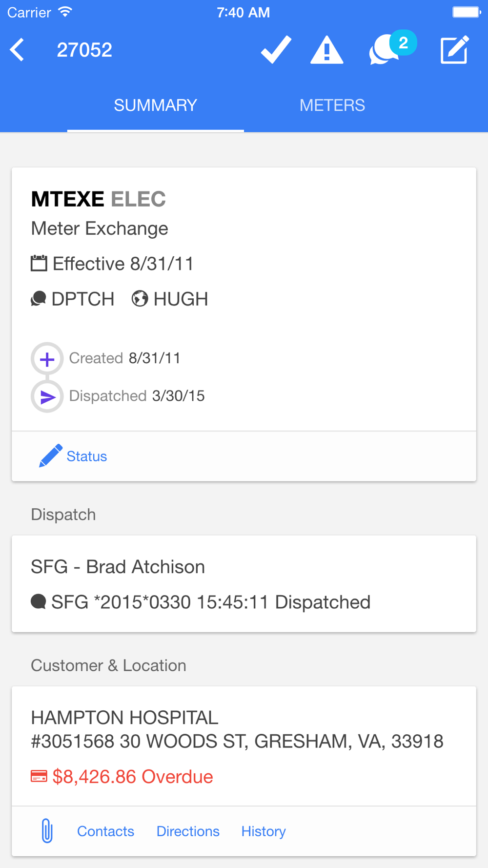Select the SUMMARY tab

(155, 105)
